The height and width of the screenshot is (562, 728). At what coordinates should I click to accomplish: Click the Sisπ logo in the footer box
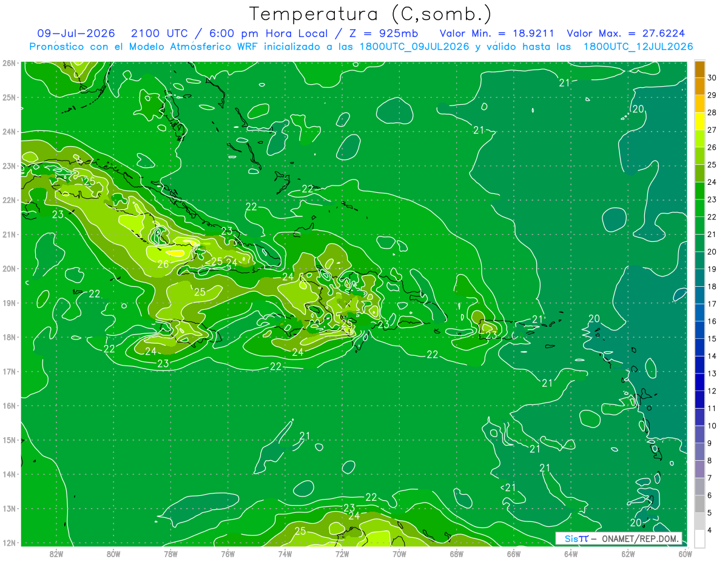click(576, 538)
